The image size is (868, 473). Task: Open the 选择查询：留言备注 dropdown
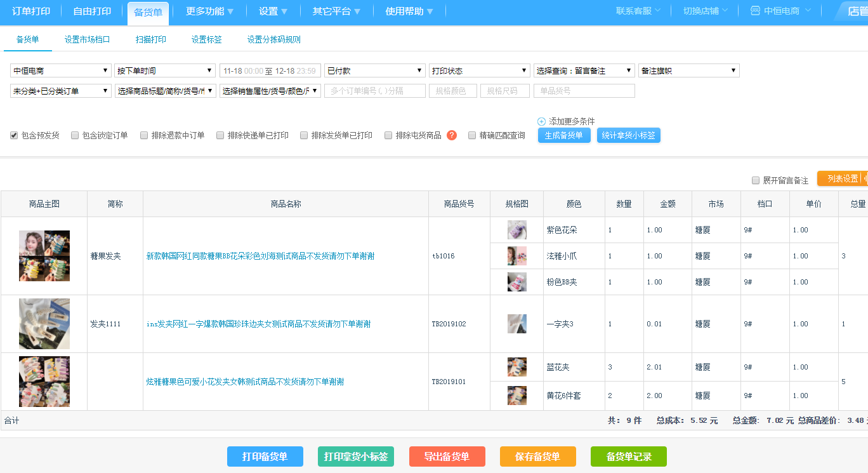point(584,70)
